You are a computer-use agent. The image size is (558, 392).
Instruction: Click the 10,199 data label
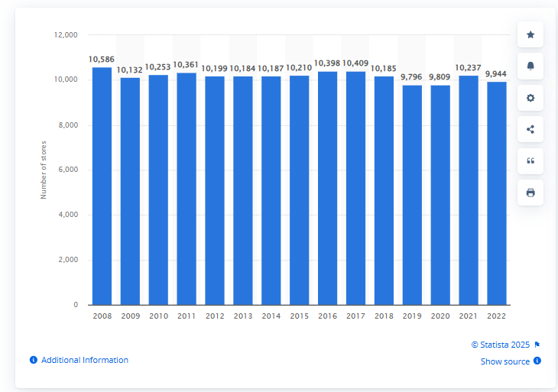pos(214,68)
